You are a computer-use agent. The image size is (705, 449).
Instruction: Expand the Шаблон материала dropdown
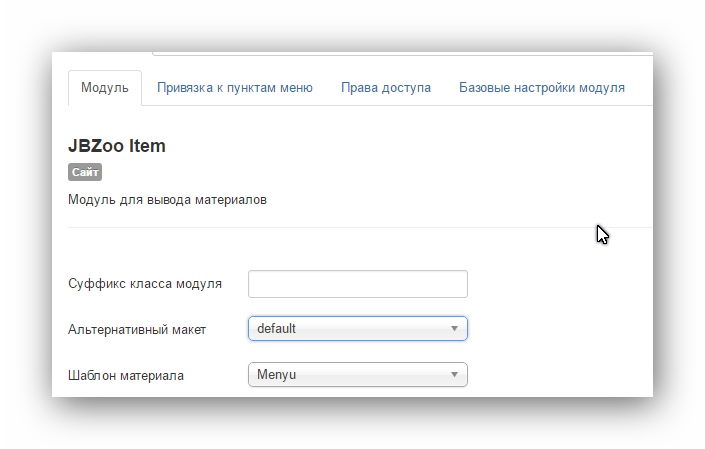coord(357,375)
